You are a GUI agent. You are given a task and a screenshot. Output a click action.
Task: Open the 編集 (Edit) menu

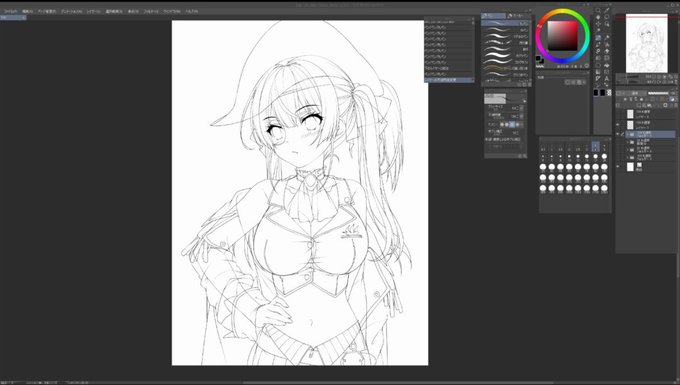tap(28, 11)
